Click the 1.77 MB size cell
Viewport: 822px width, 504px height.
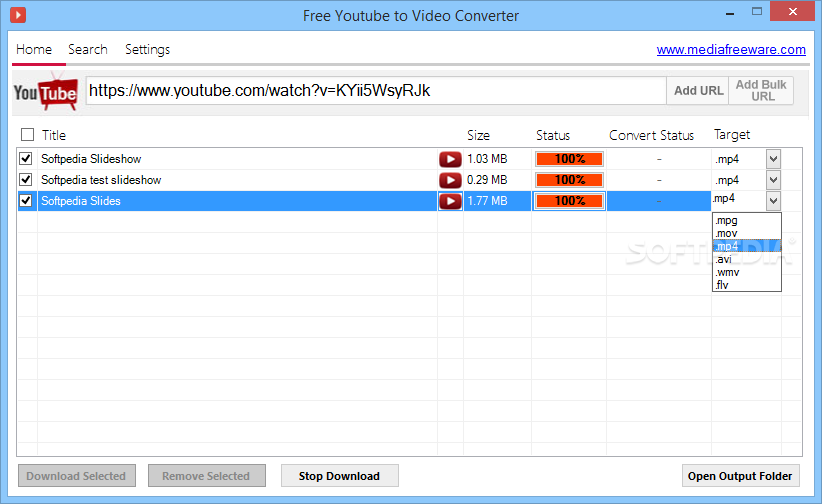click(x=487, y=201)
